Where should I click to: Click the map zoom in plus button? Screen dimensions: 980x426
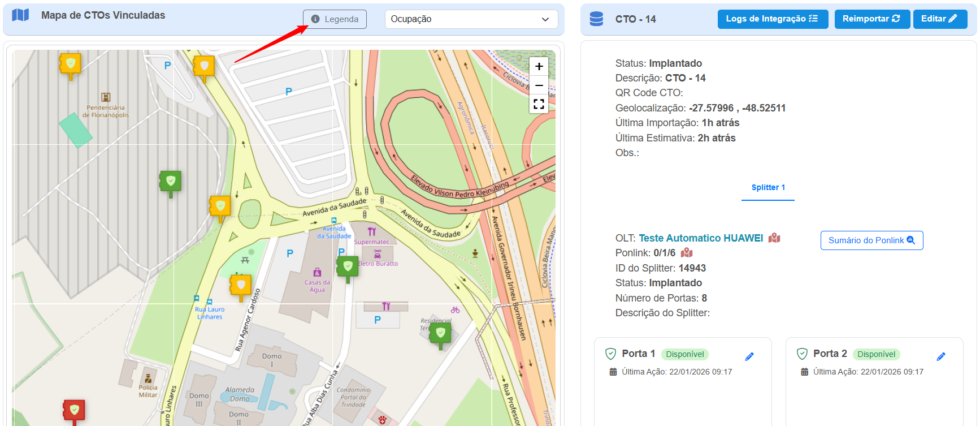click(x=539, y=66)
